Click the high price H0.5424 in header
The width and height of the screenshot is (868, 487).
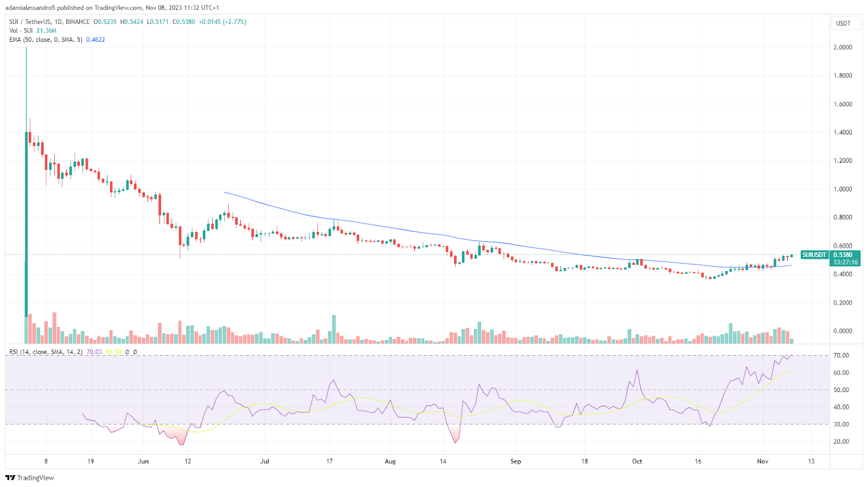(132, 22)
